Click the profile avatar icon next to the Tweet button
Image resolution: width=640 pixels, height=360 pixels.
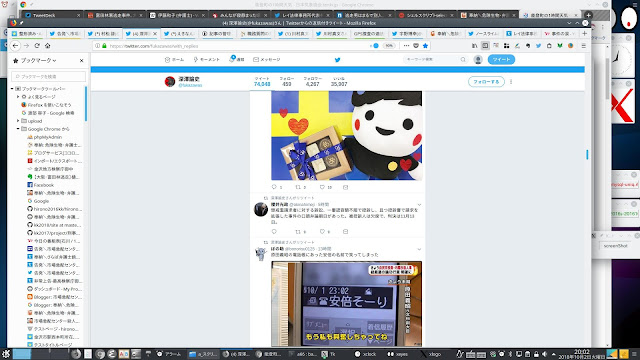pos(478,60)
